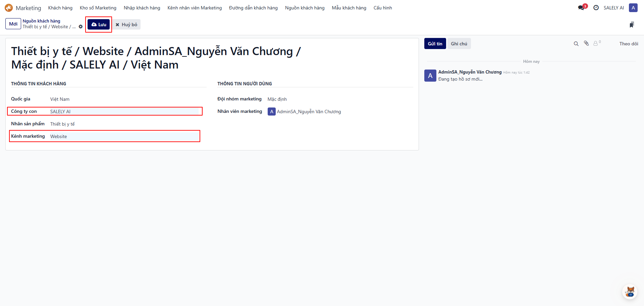Toggle Theo dõi to follow record
Viewport: 644px width, 306px height.
pyautogui.click(x=629, y=44)
